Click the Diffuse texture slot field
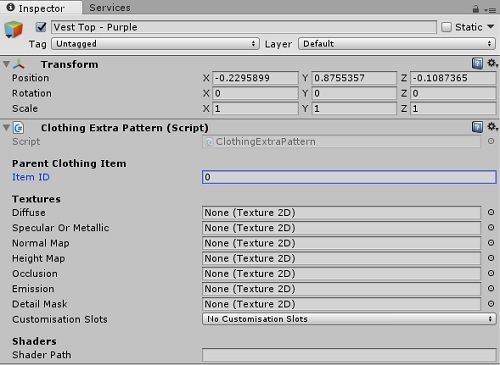This screenshot has width=500, height=365. pos(341,213)
